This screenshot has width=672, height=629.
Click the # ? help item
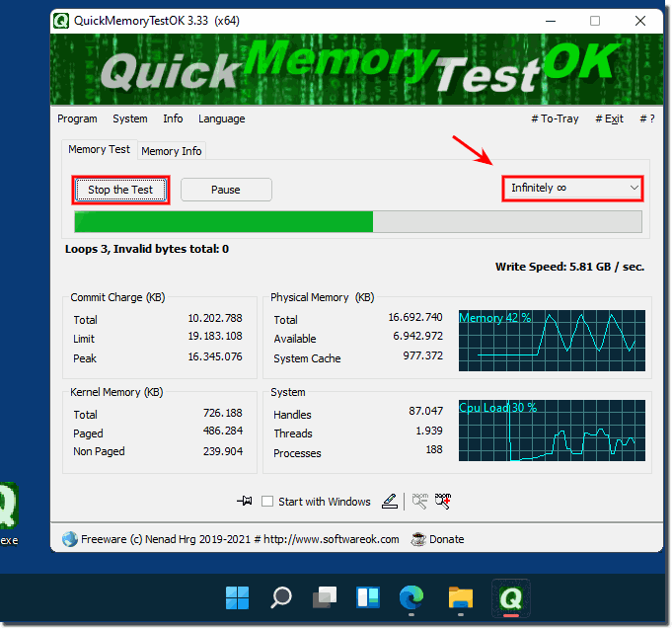tap(647, 118)
